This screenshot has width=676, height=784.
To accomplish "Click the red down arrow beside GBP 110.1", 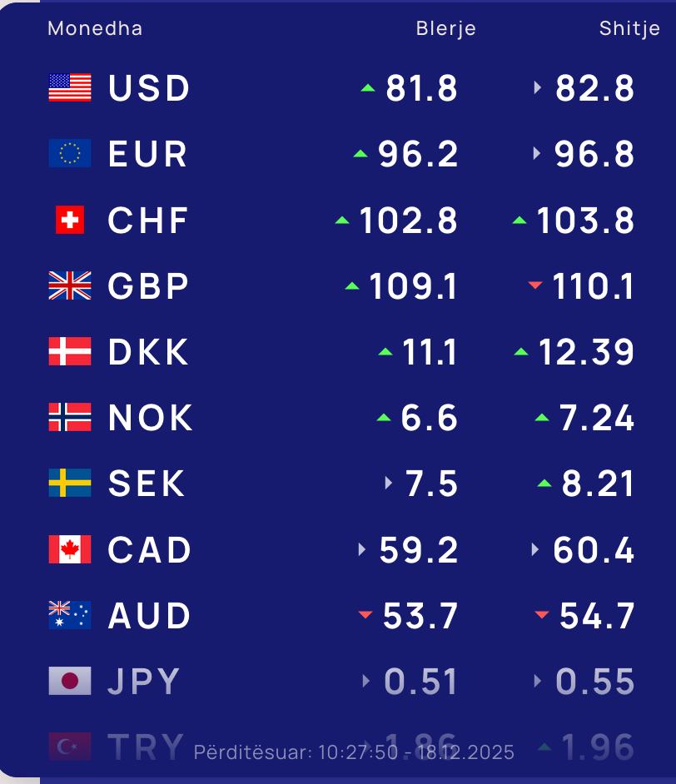I will coord(535,286).
